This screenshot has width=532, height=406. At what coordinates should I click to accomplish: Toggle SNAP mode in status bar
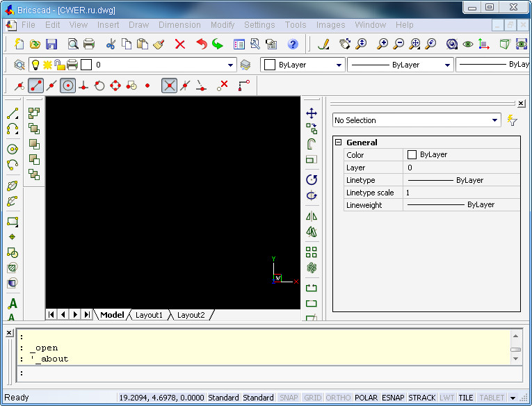pos(289,398)
